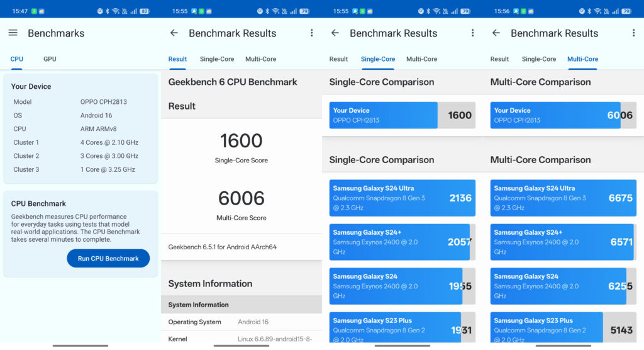Screen dimensions: 644x350
Task: Open Single-Core tab on second screen
Action: [x=217, y=59]
